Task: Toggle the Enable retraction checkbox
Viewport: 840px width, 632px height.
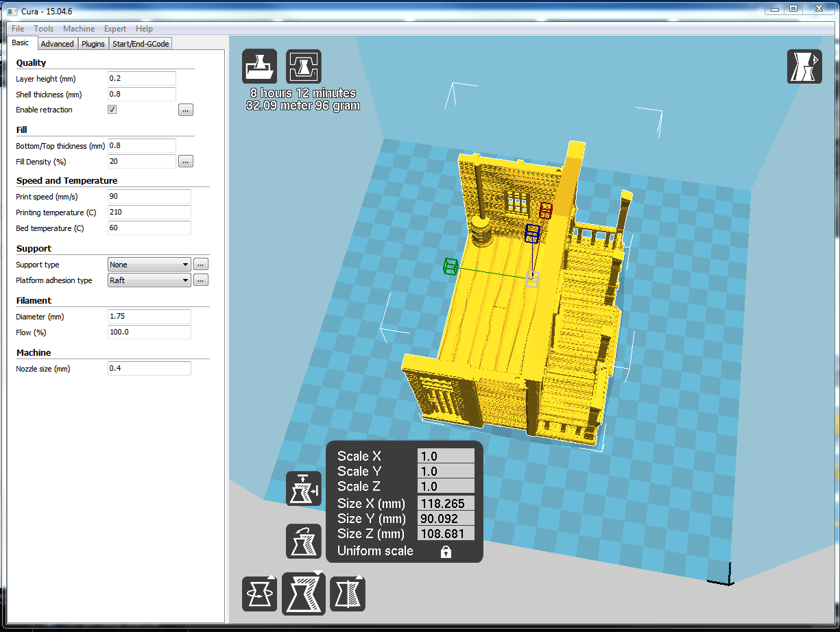Action: (112, 109)
